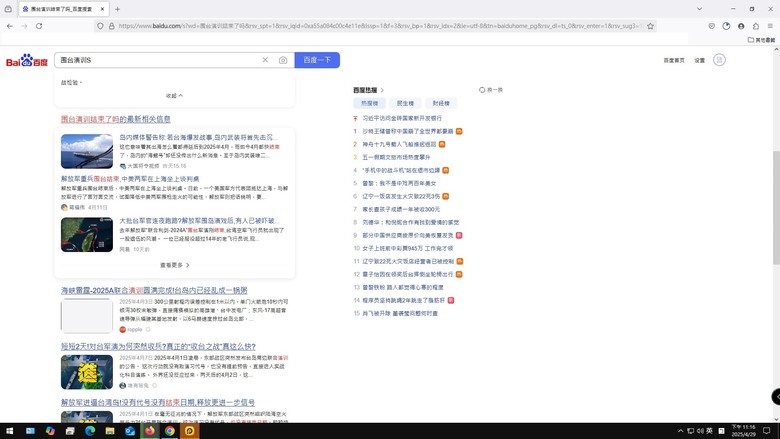
Task: Open hot search item 6 about 辽宁饭店火灾
Action: click(x=401, y=196)
